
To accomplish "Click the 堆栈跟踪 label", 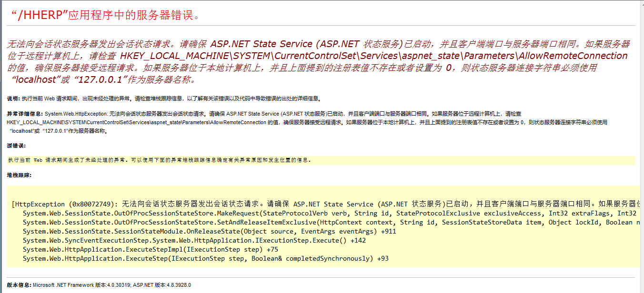I will click(19, 176).
